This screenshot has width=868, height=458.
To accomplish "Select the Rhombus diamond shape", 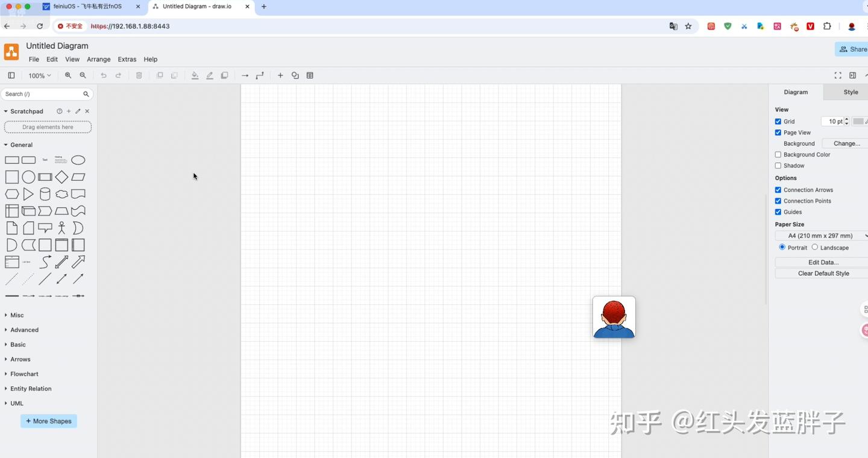I will (61, 177).
